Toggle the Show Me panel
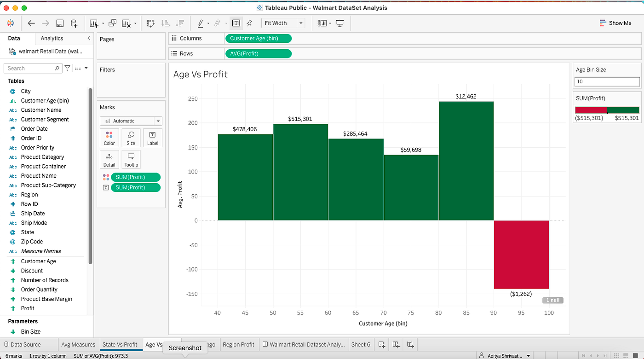Viewport: 644px width, 359px height. (615, 23)
